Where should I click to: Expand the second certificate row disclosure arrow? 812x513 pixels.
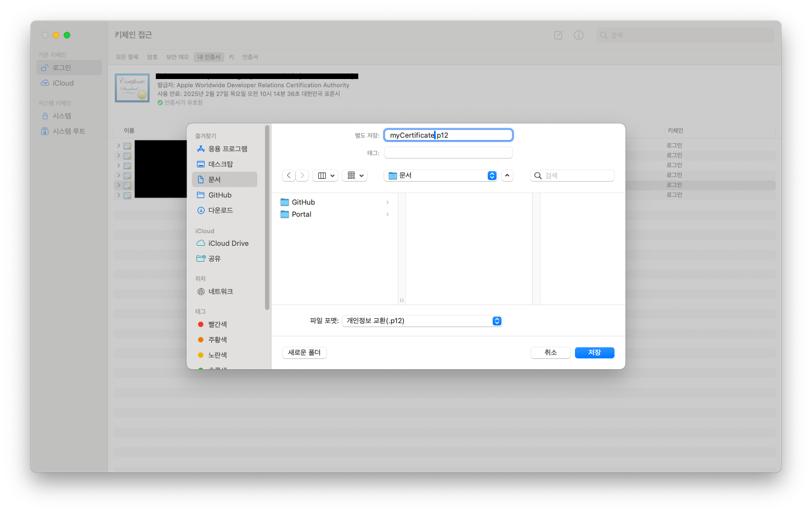119,156
